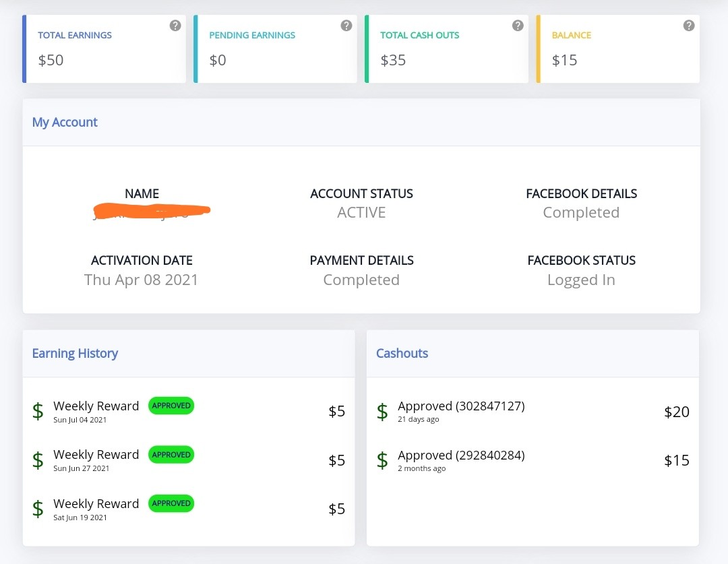Open help icon on Total Earnings card

click(175, 26)
